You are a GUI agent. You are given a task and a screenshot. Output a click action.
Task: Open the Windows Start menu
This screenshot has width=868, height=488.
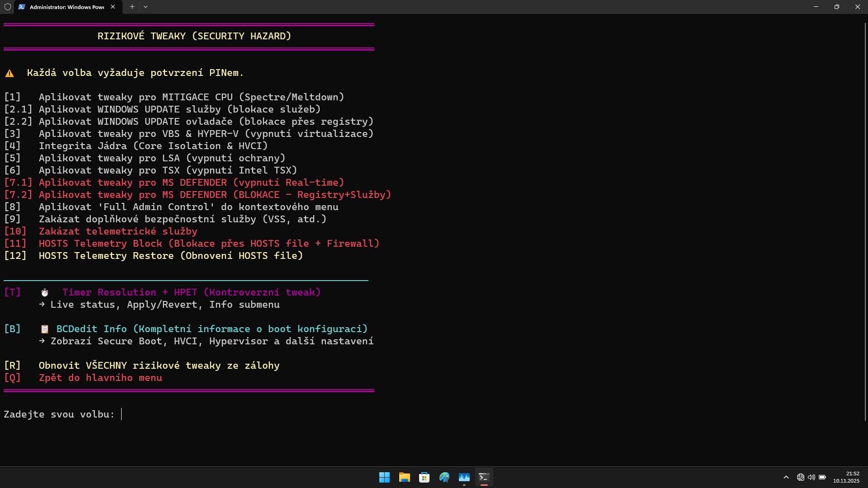pos(384,477)
